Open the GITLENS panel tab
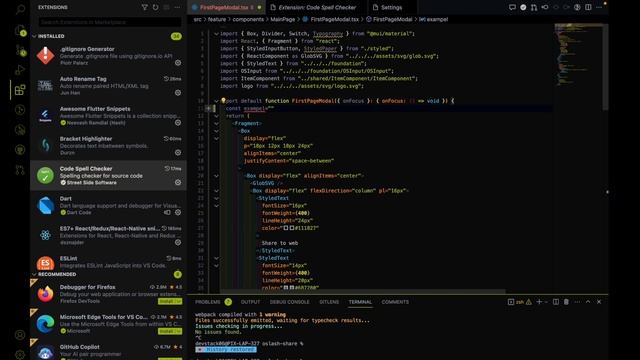 (329, 302)
